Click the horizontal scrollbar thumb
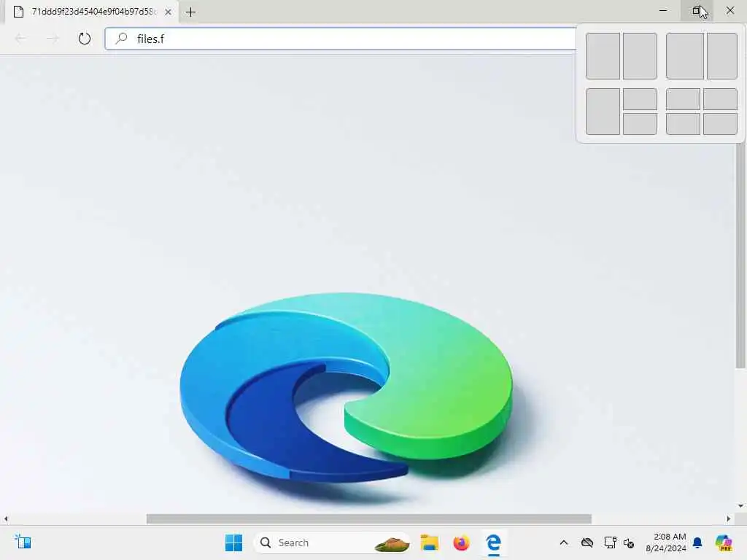Image resolution: width=747 pixels, height=560 pixels. point(368,518)
